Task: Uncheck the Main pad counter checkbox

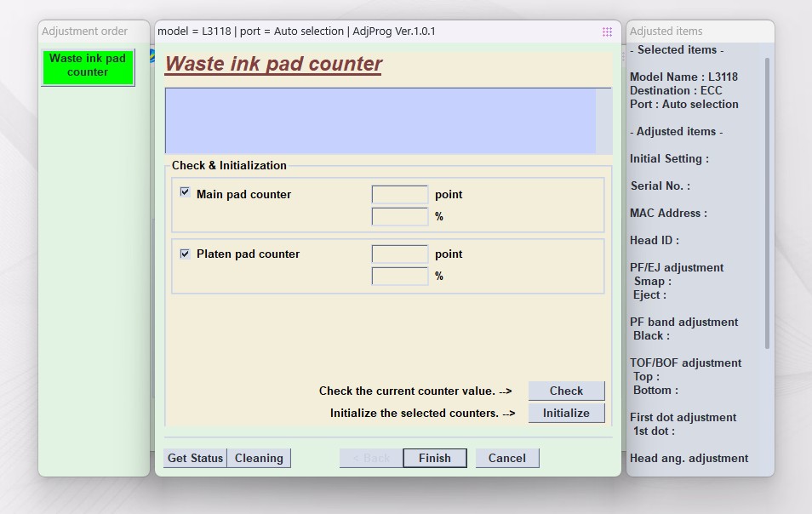Action: click(185, 193)
